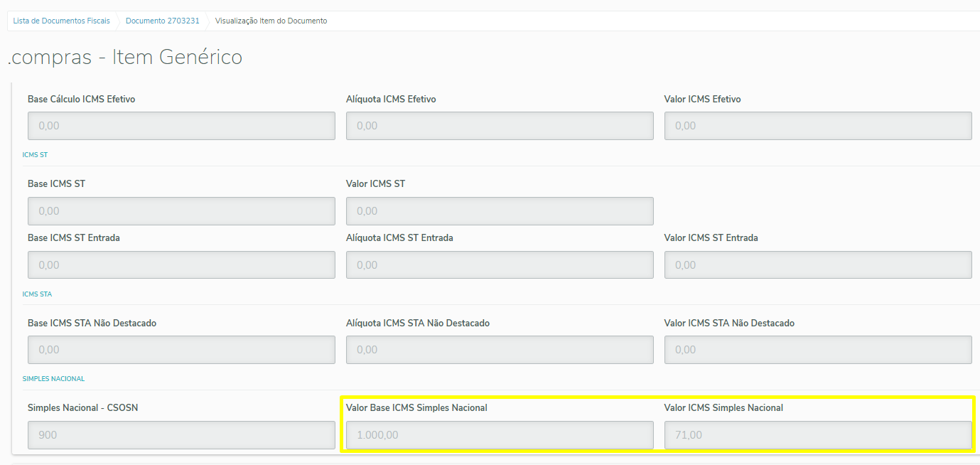Focus the Valor ICMS Simples Nacional field
The width and height of the screenshot is (980, 465).
point(818,435)
